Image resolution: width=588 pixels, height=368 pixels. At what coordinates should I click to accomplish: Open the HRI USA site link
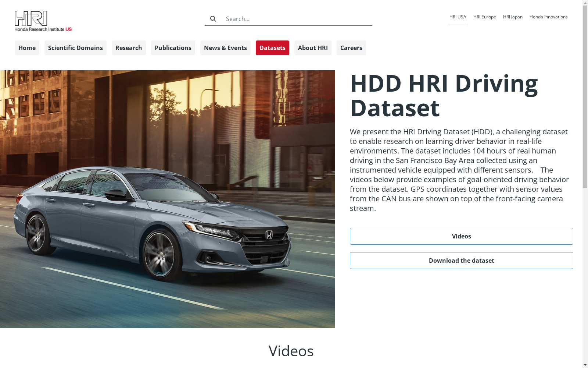click(x=458, y=17)
